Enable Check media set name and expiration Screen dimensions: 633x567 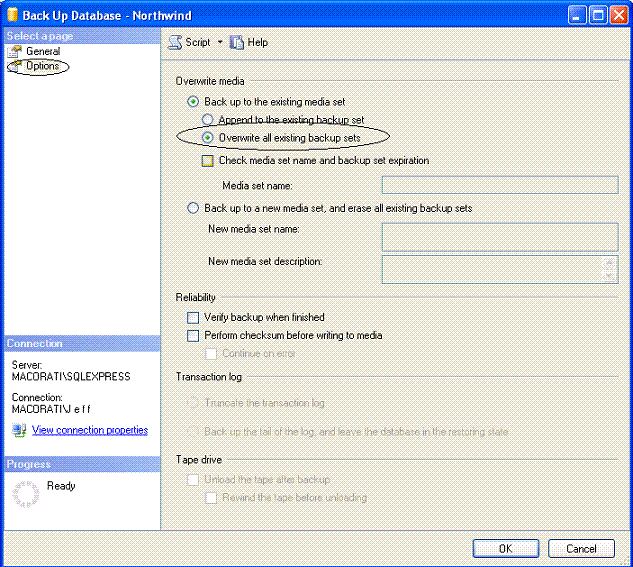[x=208, y=161]
